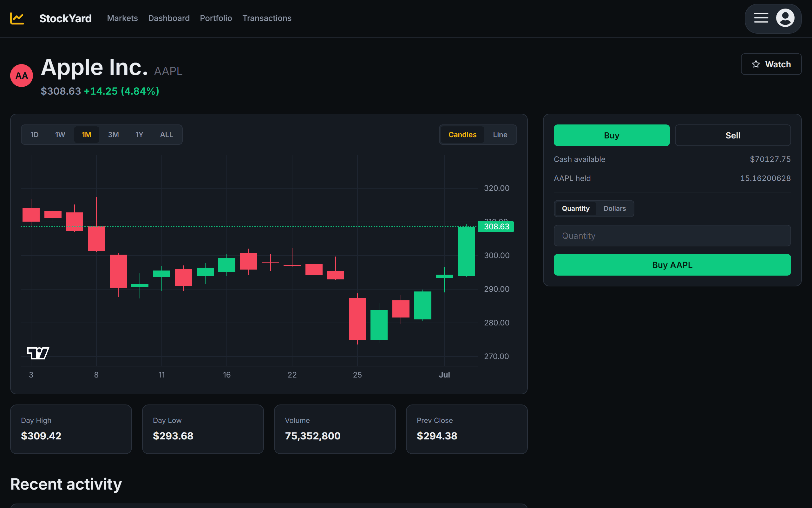Click the 22 date axis label
Image resolution: width=812 pixels, height=508 pixels.
coord(292,375)
